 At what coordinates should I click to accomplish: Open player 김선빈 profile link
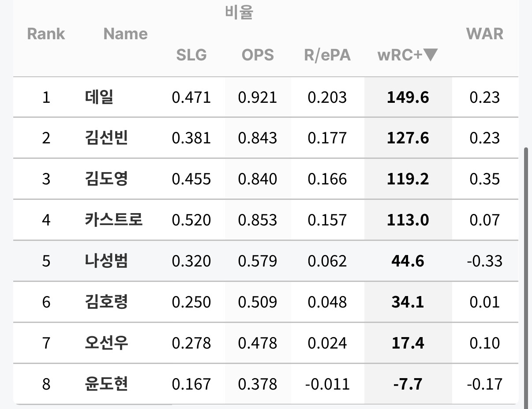click(106, 138)
